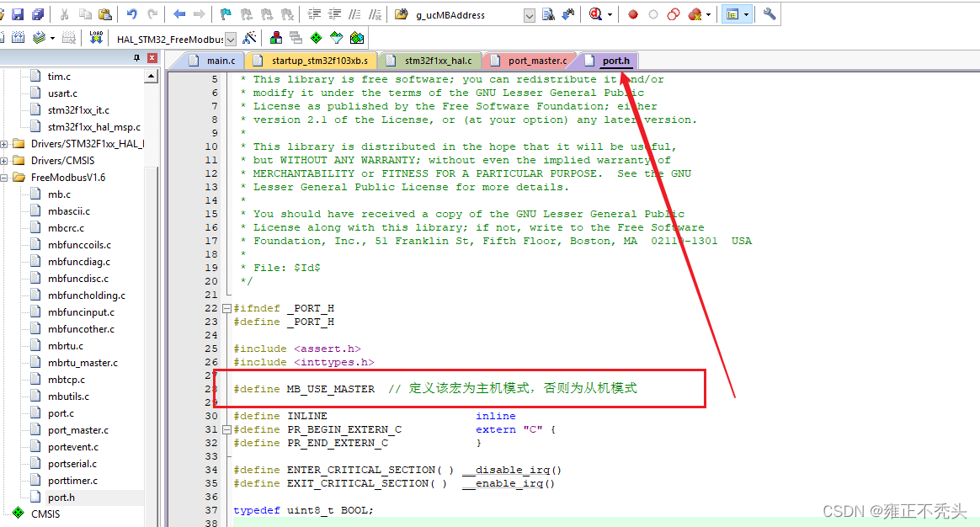Open Configuration with the wrench icon

pos(770,13)
